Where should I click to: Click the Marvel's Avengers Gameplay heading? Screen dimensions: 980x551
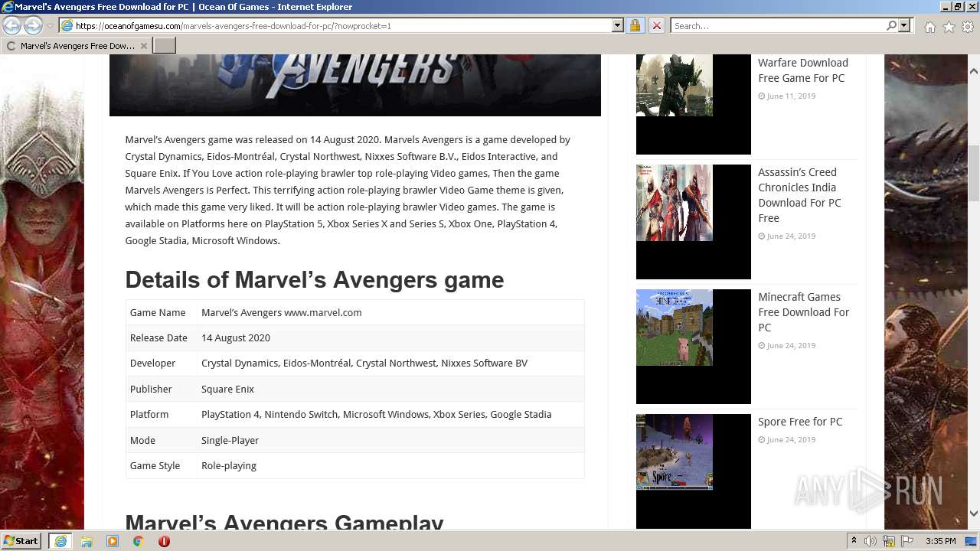285,522
